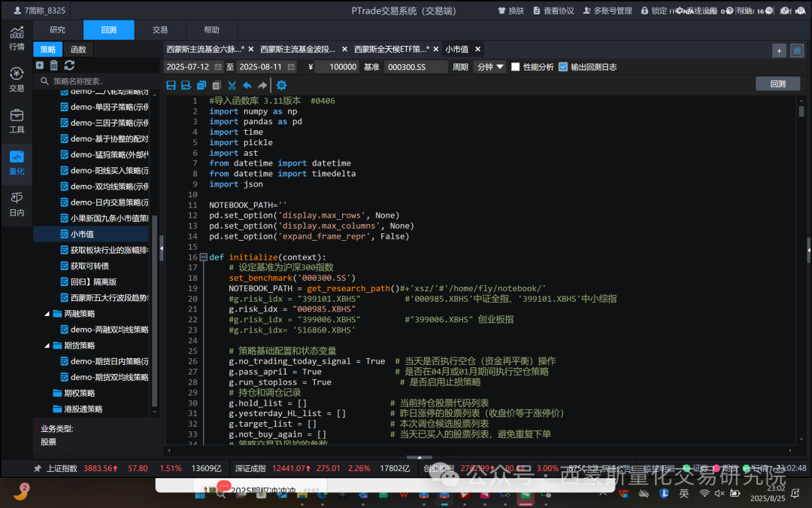This screenshot has width=812, height=508.
Task: Click the strategy name search field
Action: point(96,81)
